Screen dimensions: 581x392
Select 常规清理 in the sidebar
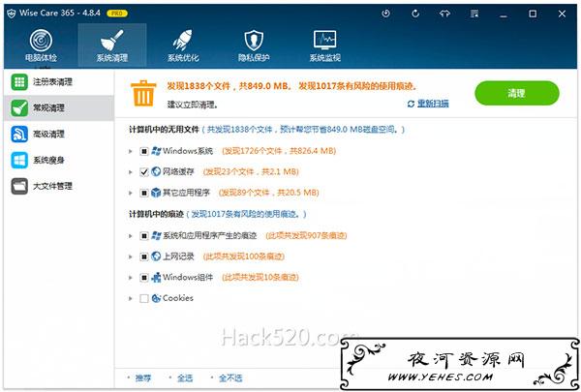[58, 107]
